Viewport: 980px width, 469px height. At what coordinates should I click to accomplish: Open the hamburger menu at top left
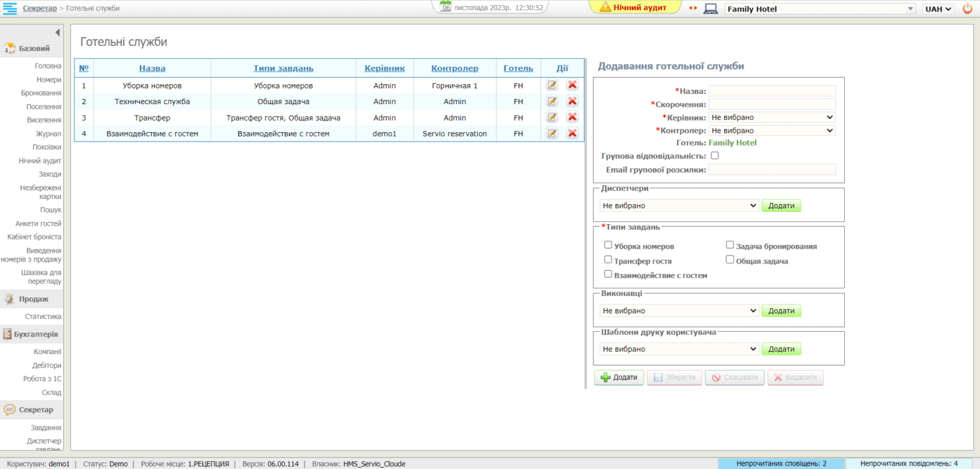click(x=10, y=8)
